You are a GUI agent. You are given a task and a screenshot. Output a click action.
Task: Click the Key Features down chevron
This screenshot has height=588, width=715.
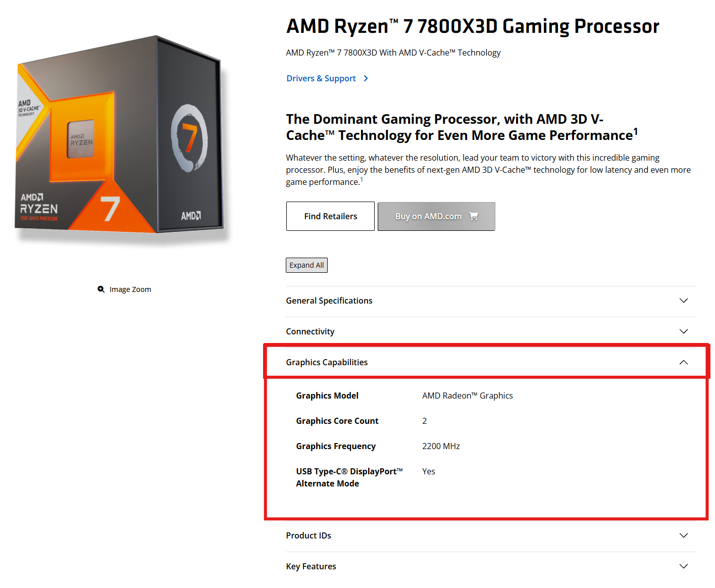pos(684,566)
